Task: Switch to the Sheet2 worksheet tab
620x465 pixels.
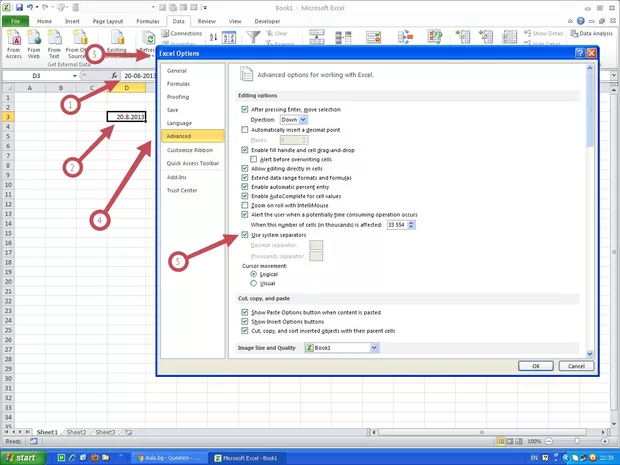Action: tap(76, 432)
